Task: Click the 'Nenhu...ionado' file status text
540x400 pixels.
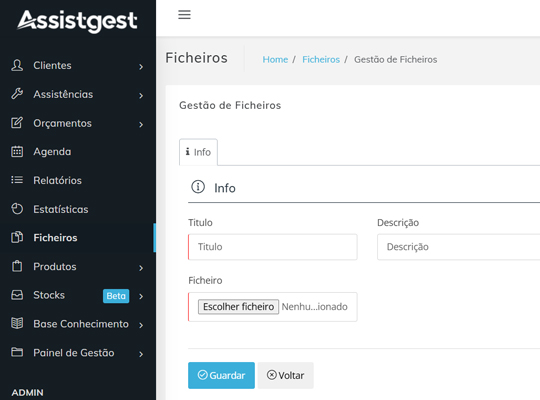Action: [x=314, y=307]
